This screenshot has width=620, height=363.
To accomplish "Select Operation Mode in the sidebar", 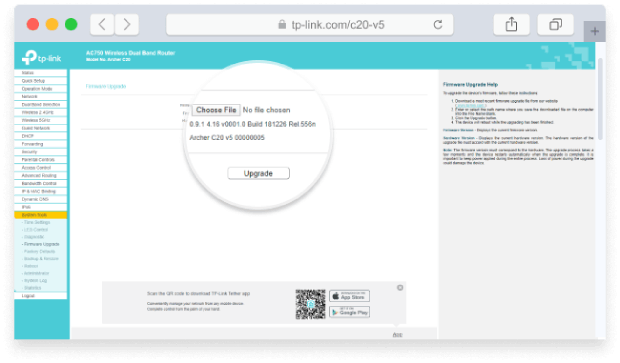I will point(40,89).
